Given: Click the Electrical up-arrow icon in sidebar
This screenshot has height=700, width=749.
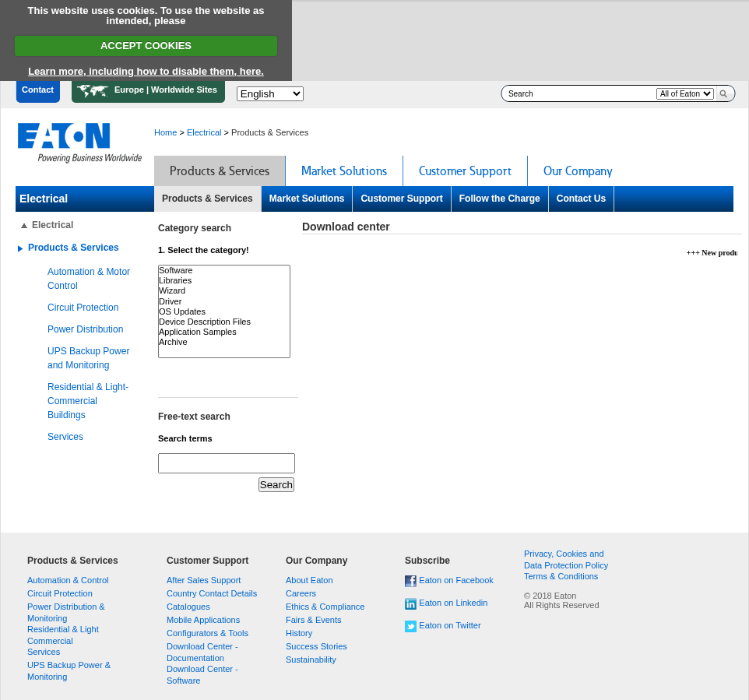Looking at the screenshot, I should coord(24,226).
